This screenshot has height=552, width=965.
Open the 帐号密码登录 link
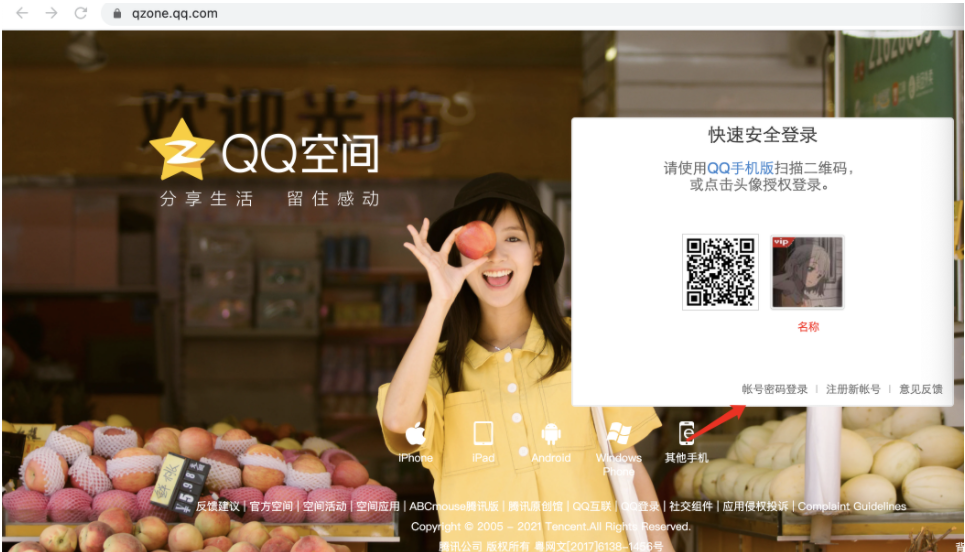[x=774, y=389]
